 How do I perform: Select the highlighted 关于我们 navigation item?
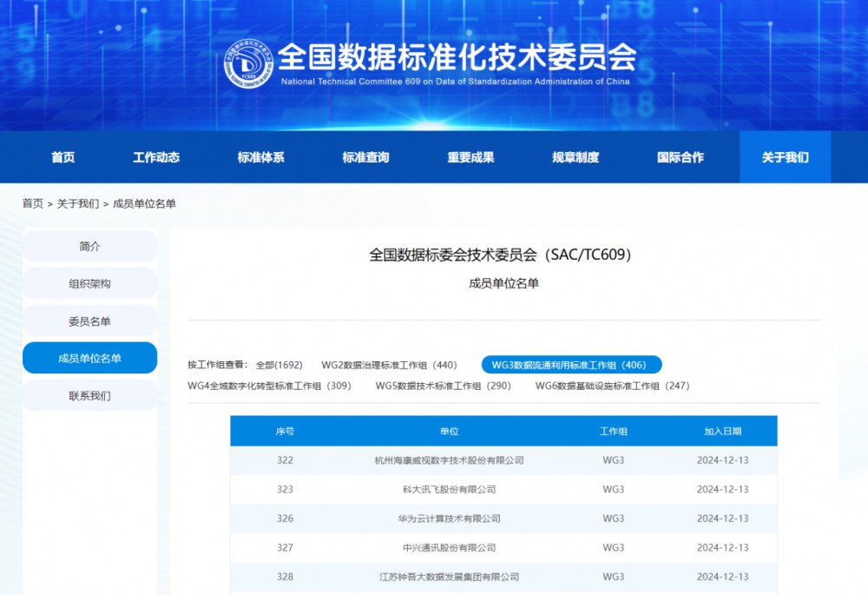click(x=785, y=157)
